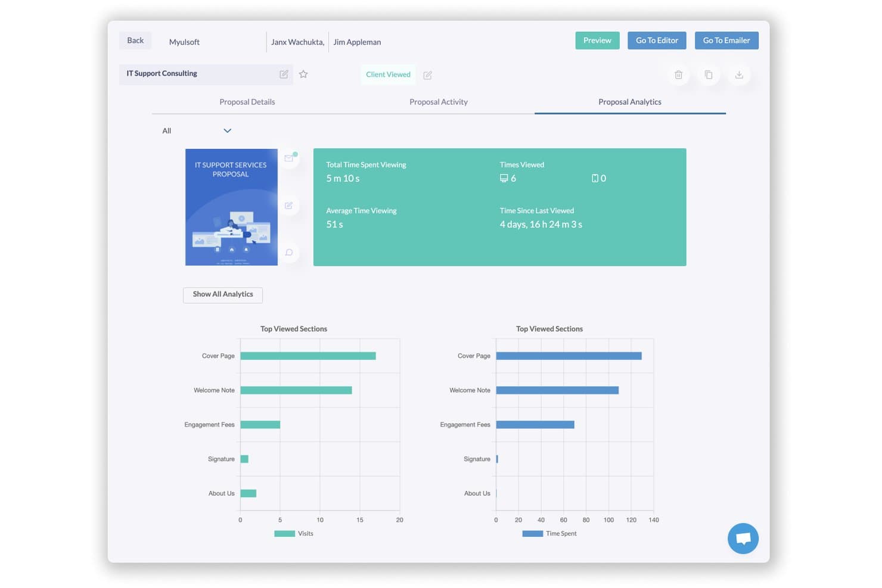This screenshot has width=882, height=588.
Task: Switch to the Proposal Details tab
Action: pos(247,102)
